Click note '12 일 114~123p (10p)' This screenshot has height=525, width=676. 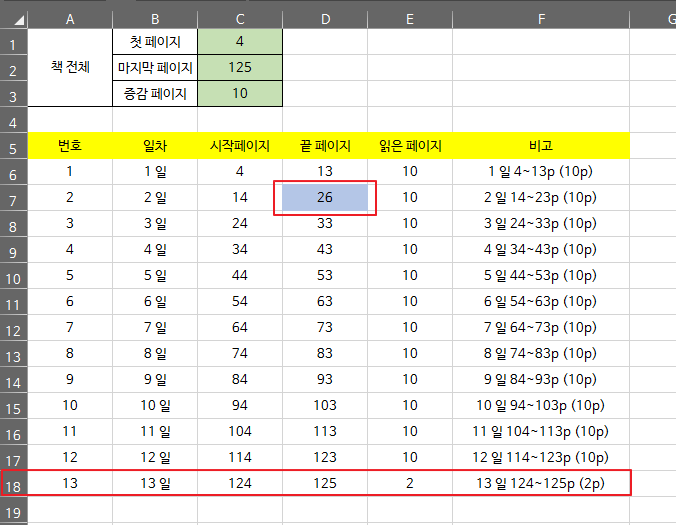pos(541,457)
